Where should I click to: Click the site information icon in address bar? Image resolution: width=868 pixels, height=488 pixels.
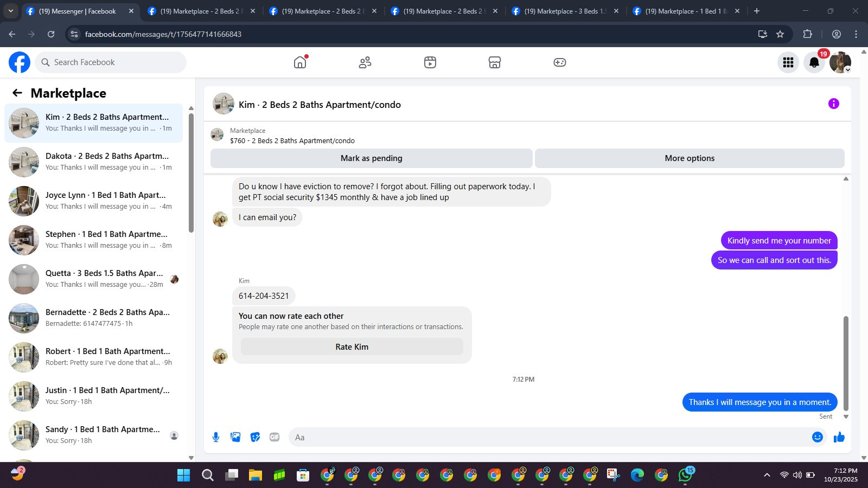point(74,34)
